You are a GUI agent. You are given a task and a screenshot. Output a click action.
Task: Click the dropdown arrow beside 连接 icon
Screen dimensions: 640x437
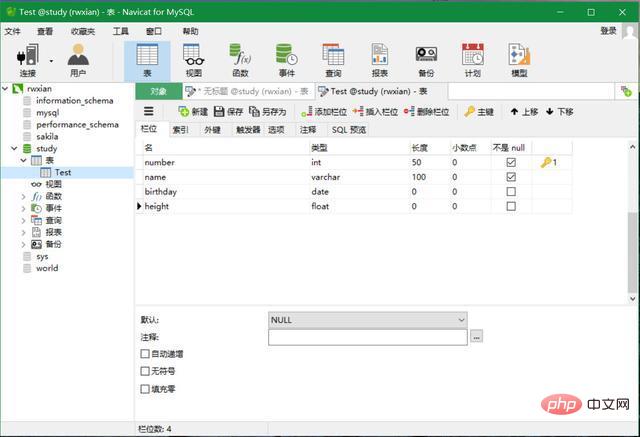click(x=51, y=61)
